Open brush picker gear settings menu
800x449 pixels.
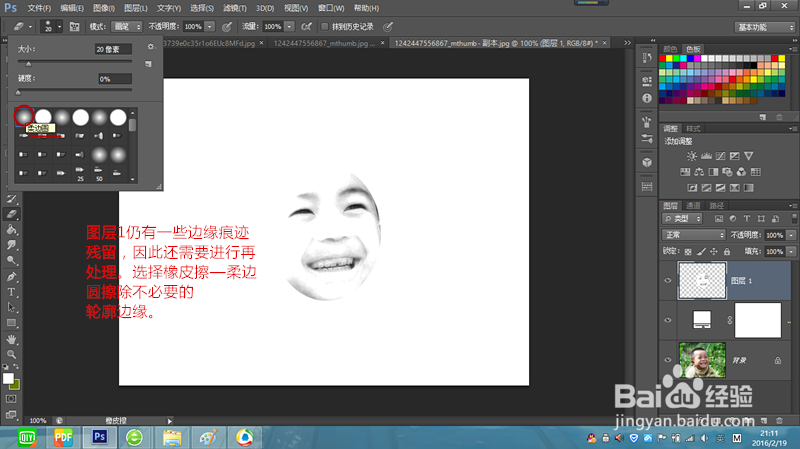pos(151,46)
